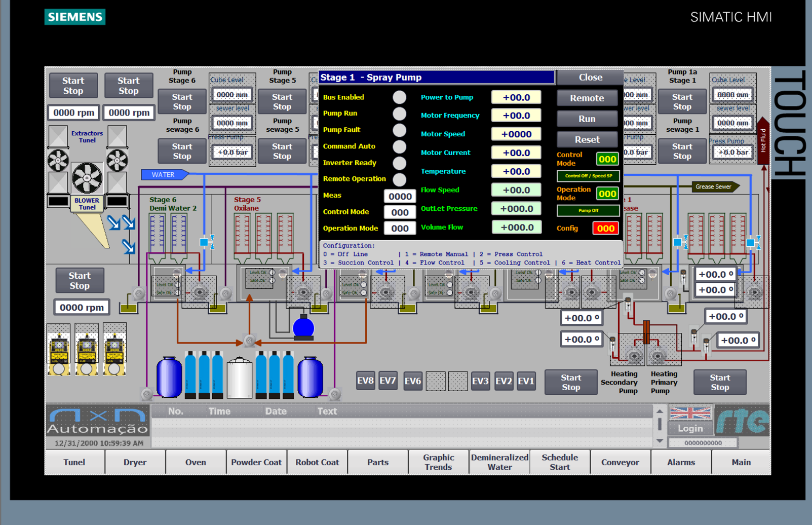Screen dimensions: 812x525
Task: Click the OutLet Pressure value field
Action: (516, 209)
